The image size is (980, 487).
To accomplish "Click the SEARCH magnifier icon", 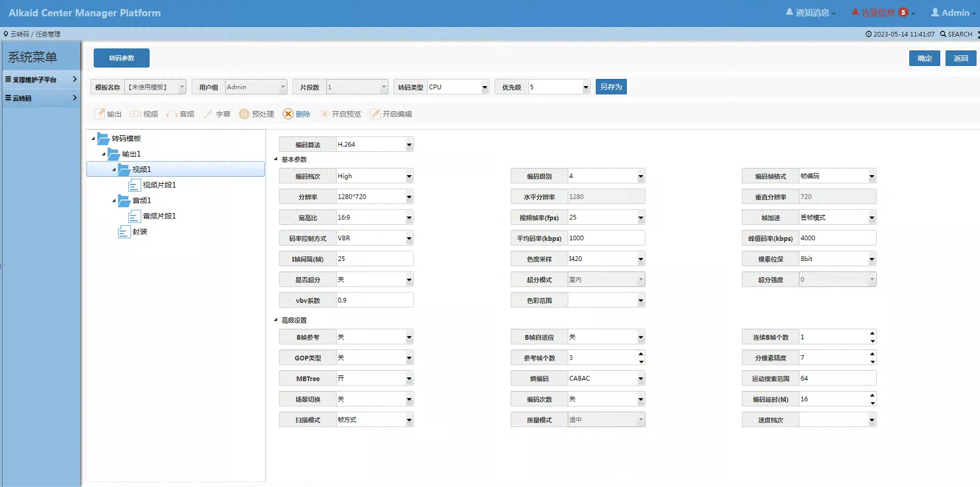I will tap(943, 34).
